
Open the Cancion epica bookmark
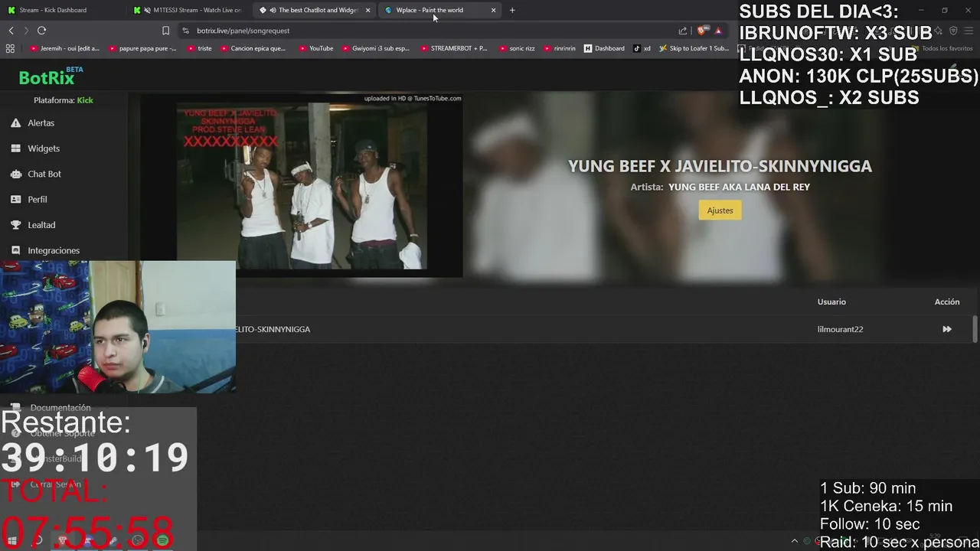pyautogui.click(x=253, y=48)
